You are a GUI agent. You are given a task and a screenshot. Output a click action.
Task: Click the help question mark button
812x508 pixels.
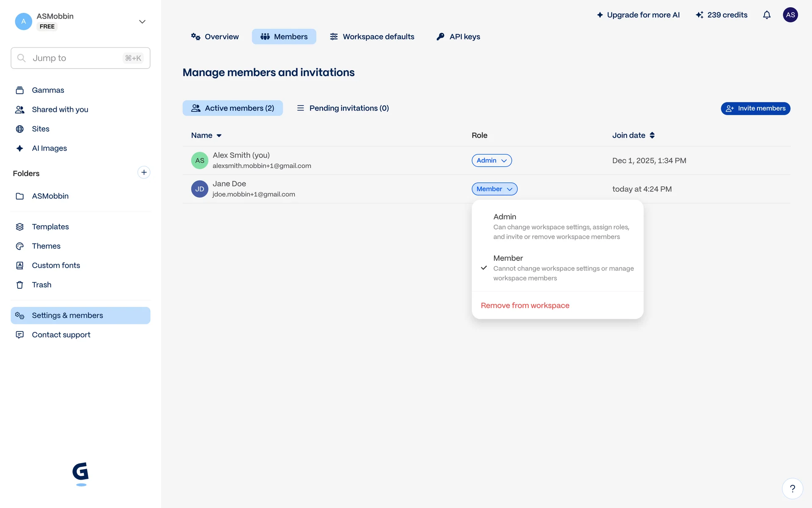click(x=792, y=489)
